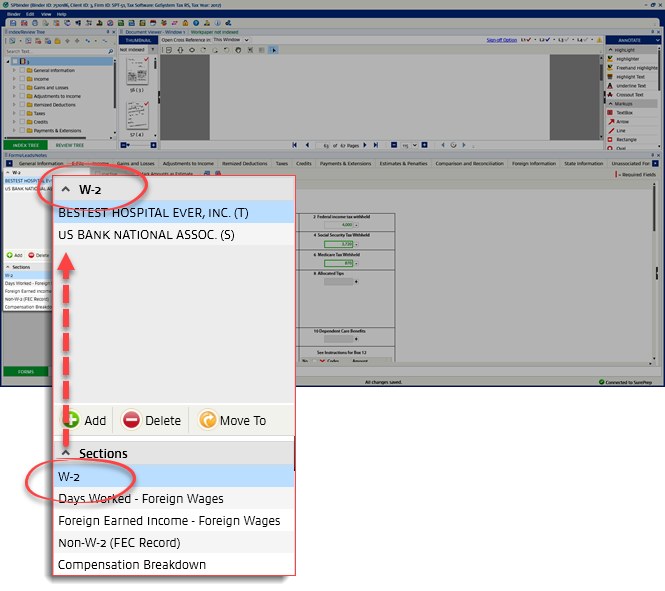Click zoom in plus below thumbnails

pos(152,145)
